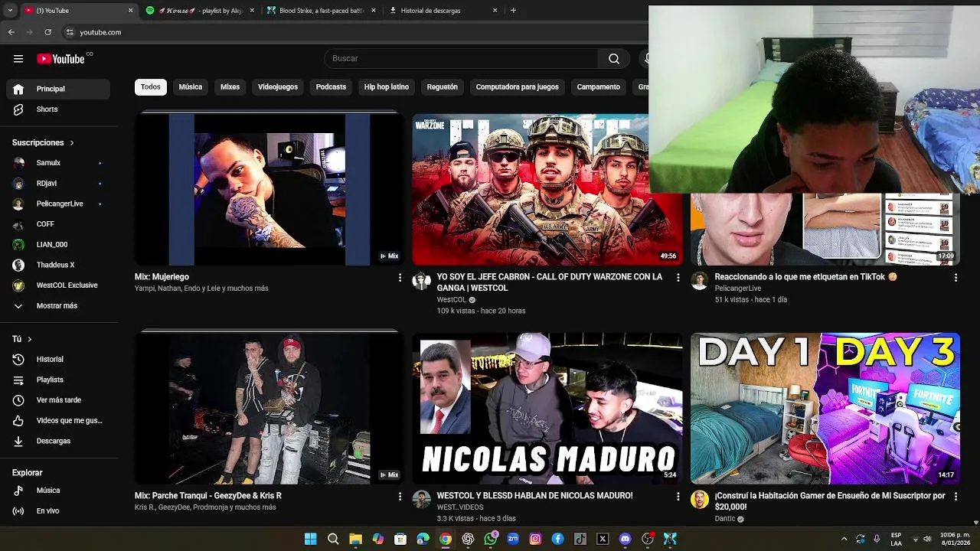Viewport: 980px width, 551px height.
Task: Open the WESTCOL Y BLESSD video title
Action: click(535, 496)
